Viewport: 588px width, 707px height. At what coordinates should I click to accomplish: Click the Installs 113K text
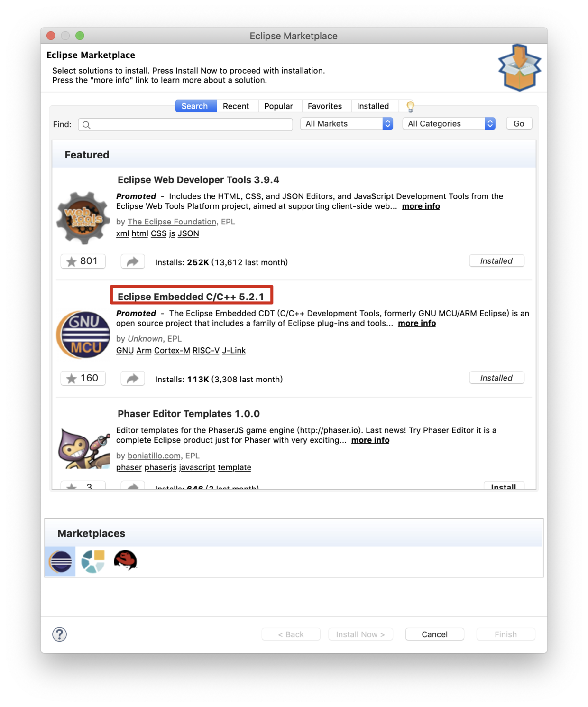click(x=219, y=379)
